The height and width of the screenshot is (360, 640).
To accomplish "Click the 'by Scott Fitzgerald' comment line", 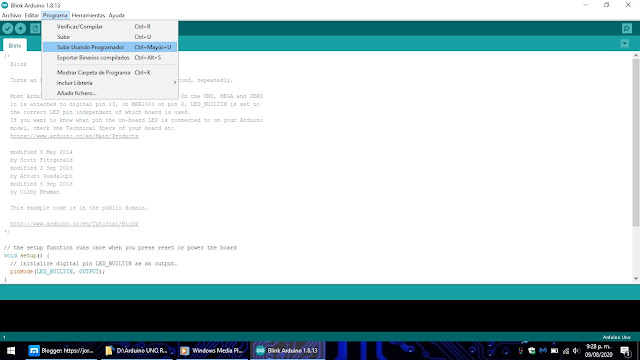I will [x=41, y=160].
